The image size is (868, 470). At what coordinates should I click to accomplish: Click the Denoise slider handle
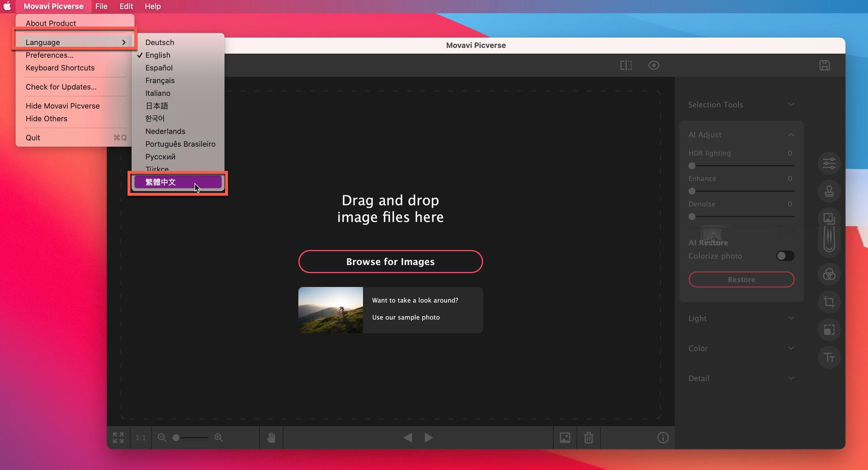(692, 217)
